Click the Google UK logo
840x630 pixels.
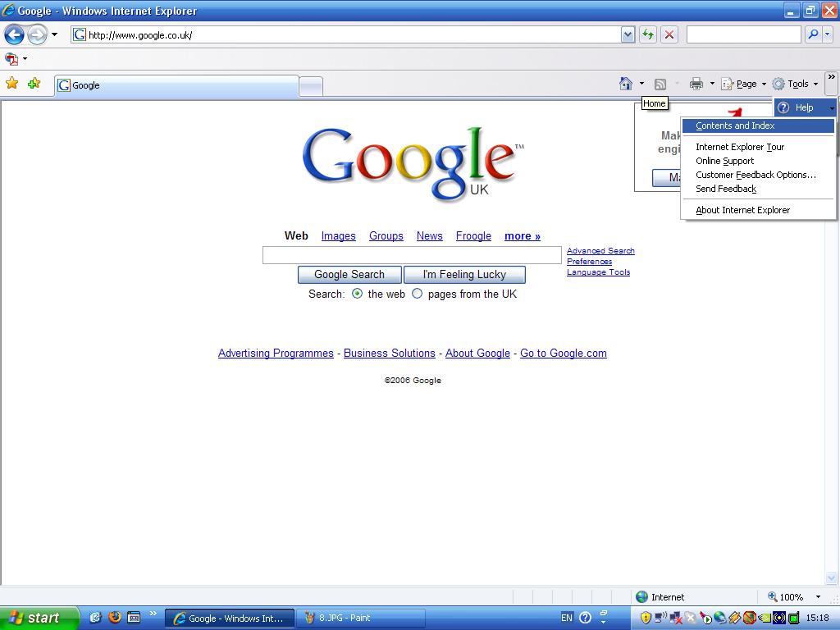click(413, 163)
